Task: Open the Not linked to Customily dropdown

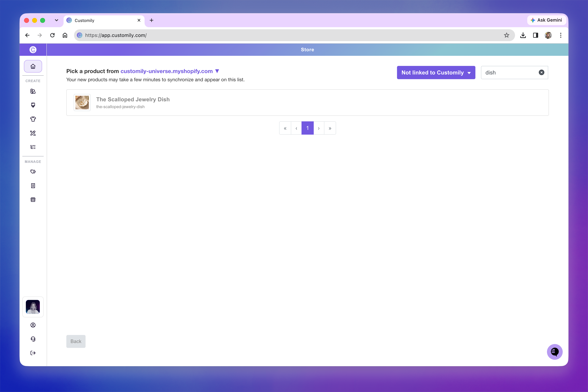Action: click(436, 73)
